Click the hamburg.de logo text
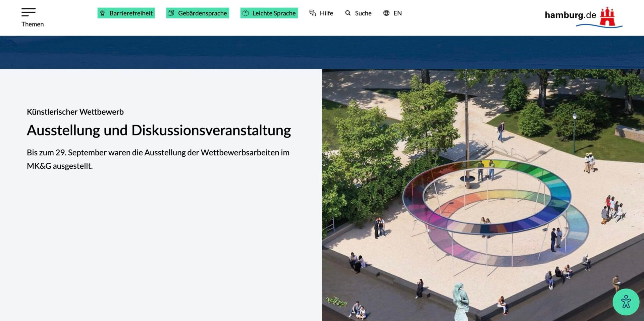Screen dimensions: 644x321 (570, 15)
